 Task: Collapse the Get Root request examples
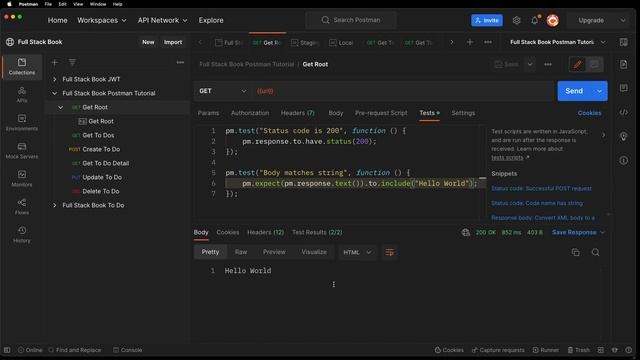point(60,107)
